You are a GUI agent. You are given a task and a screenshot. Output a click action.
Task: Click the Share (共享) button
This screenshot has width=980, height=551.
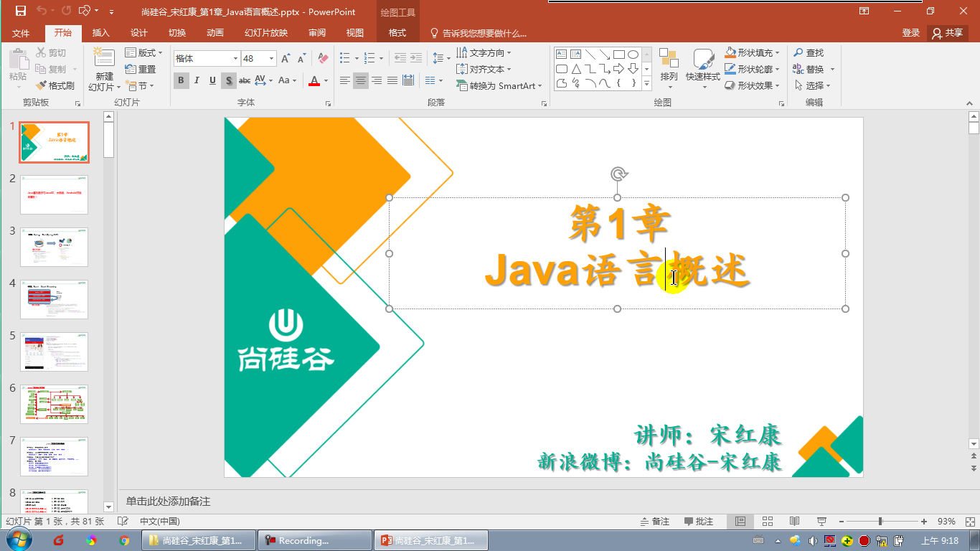948,33
